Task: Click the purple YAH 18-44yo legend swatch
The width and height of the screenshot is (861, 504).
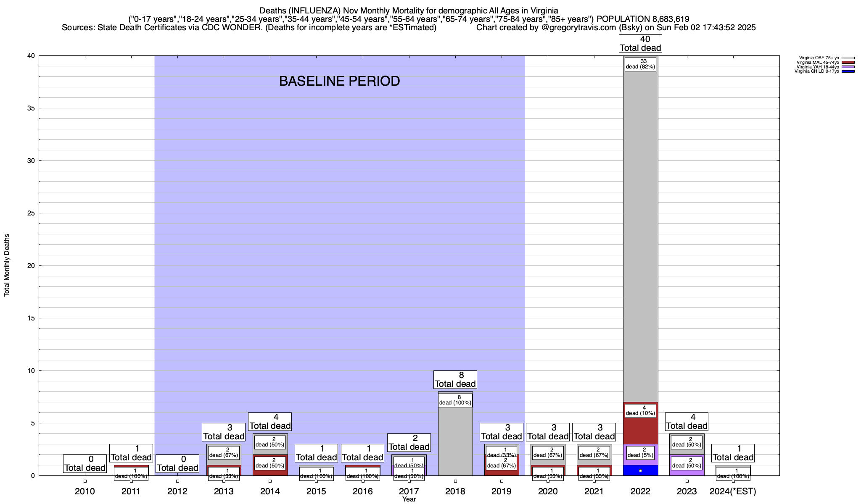Action: tap(848, 67)
